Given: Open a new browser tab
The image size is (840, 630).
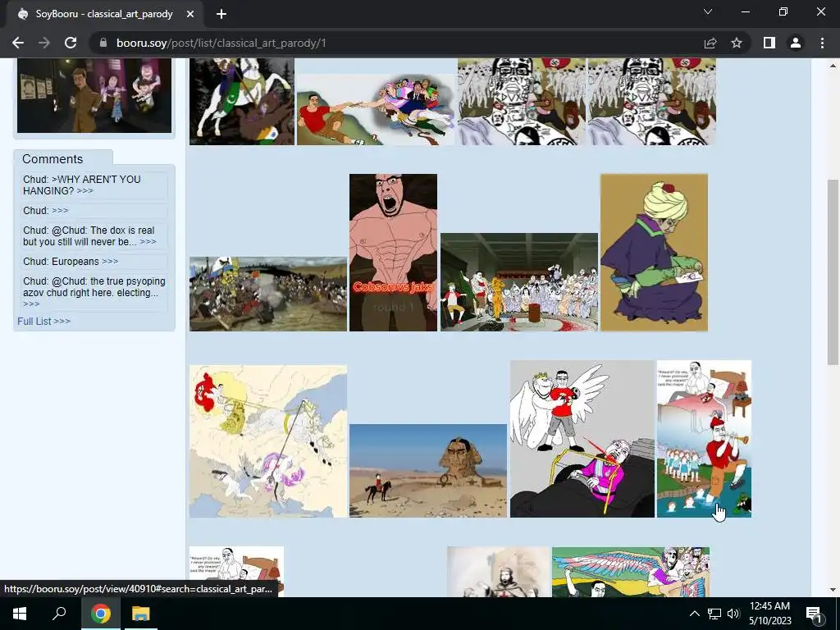Looking at the screenshot, I should (221, 14).
